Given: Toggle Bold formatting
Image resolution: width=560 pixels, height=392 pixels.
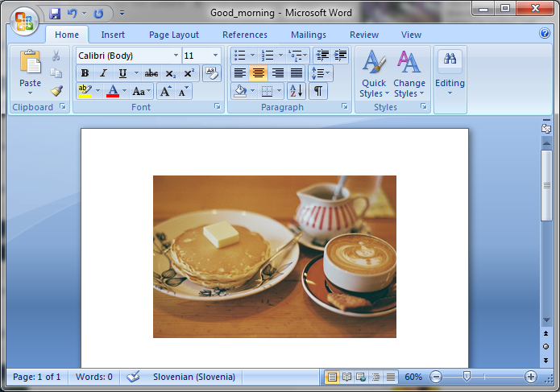Looking at the screenshot, I should (85, 73).
